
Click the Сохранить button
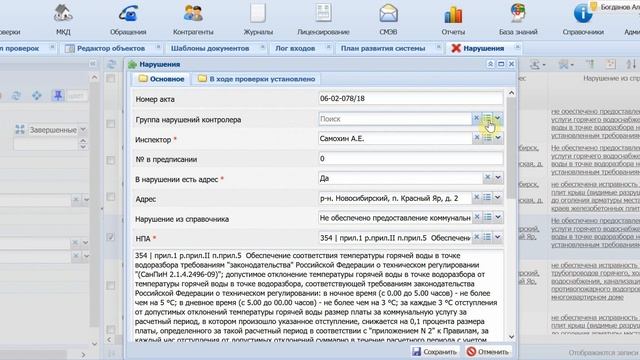(x=434, y=351)
